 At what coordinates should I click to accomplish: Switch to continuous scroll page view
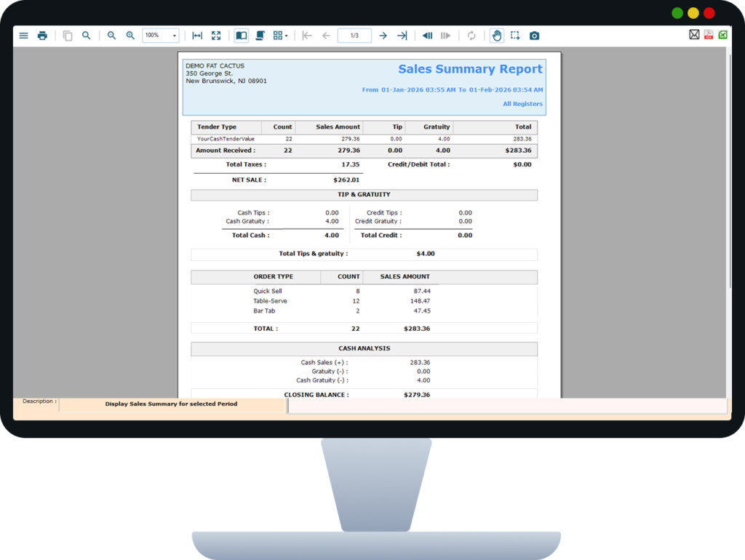point(260,36)
